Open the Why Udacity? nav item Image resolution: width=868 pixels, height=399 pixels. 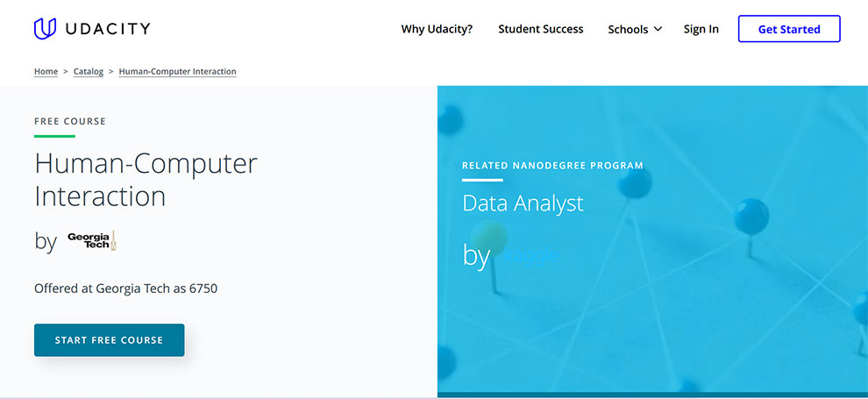click(437, 29)
